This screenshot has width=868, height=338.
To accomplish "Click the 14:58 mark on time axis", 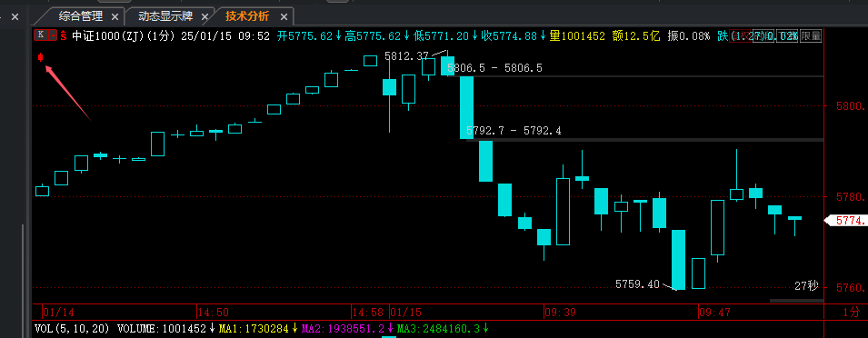I will point(368,313).
